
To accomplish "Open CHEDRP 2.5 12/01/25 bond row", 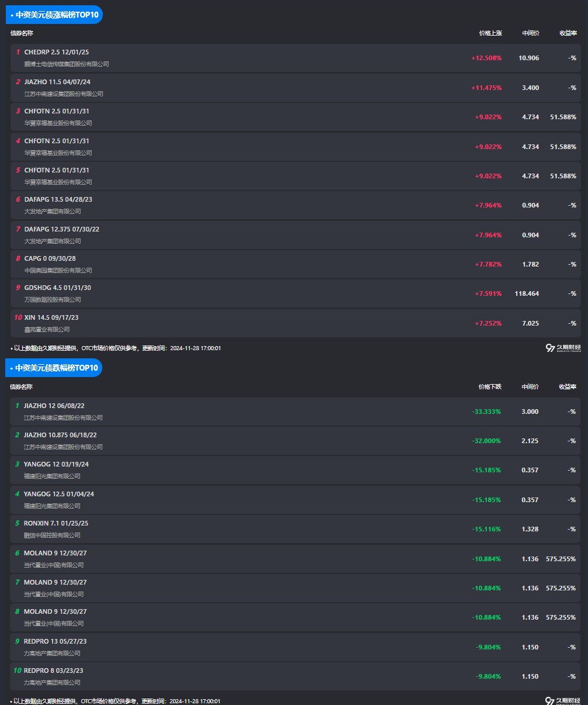I will tap(57, 53).
